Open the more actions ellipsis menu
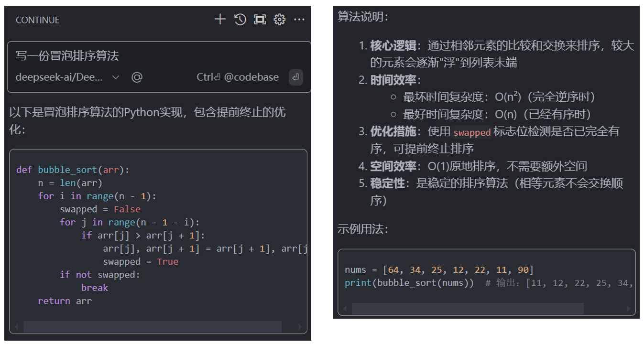The height and width of the screenshot is (344, 644). pyautogui.click(x=299, y=20)
